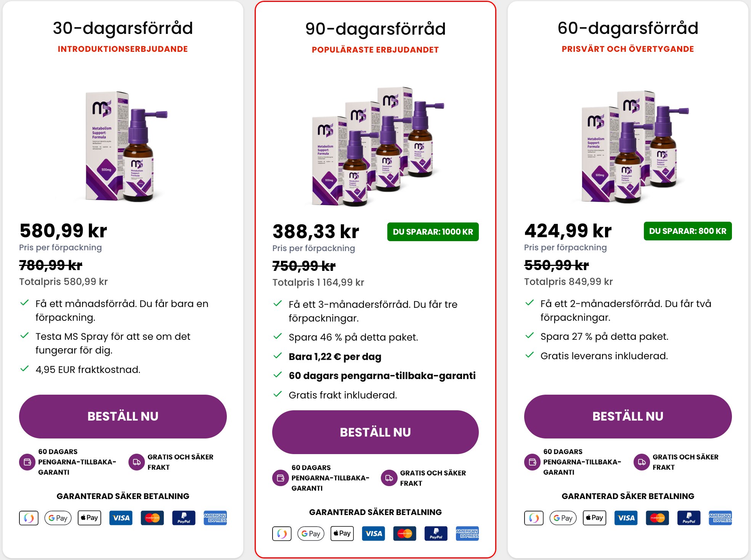Click the American Express icon in the 90-day card

tap(467, 533)
